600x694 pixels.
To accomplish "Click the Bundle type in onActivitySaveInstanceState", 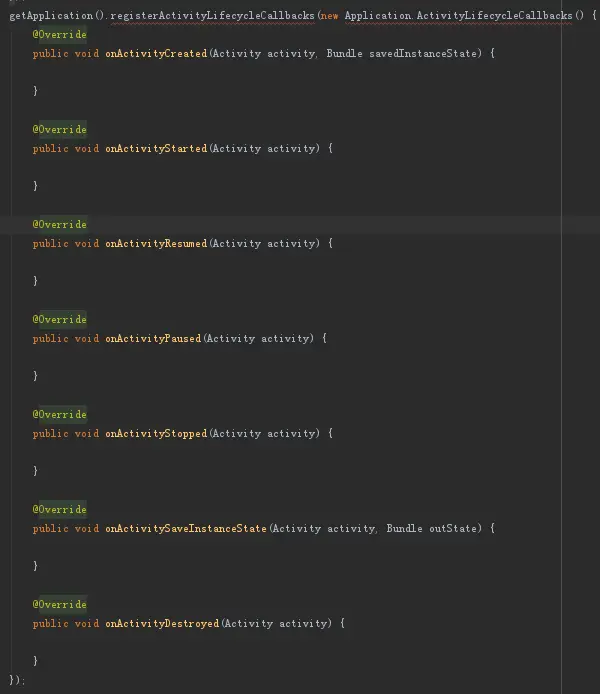I will click(404, 528).
